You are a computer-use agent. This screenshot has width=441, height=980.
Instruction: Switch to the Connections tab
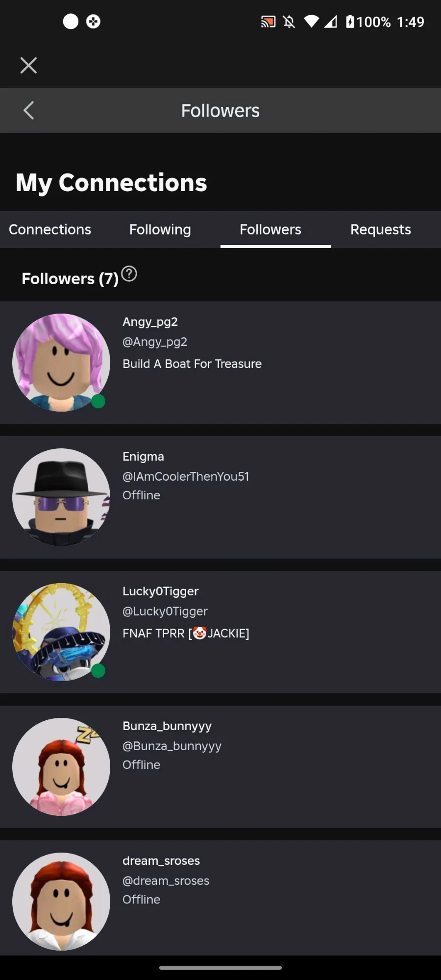[50, 229]
